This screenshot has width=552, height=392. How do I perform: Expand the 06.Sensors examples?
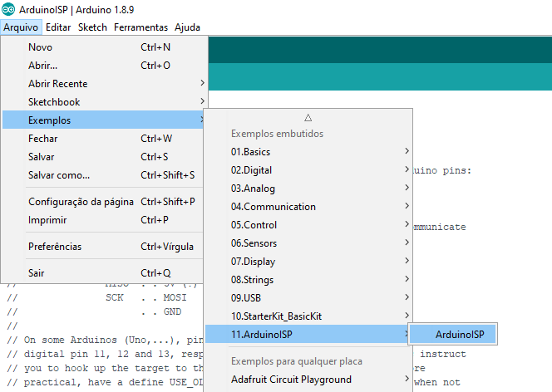tap(308, 243)
